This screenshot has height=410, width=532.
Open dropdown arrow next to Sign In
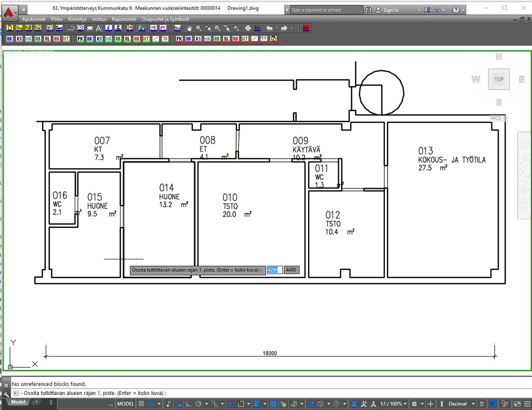419,10
